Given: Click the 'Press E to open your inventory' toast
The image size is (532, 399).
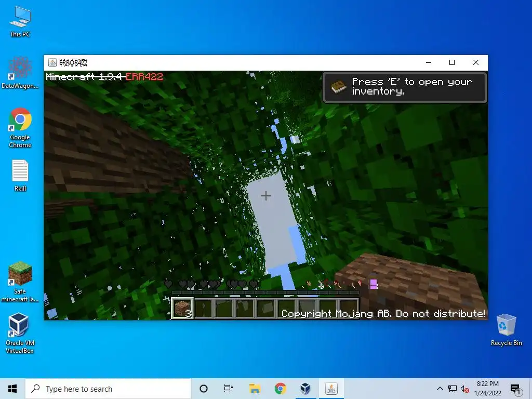Looking at the screenshot, I should point(405,87).
